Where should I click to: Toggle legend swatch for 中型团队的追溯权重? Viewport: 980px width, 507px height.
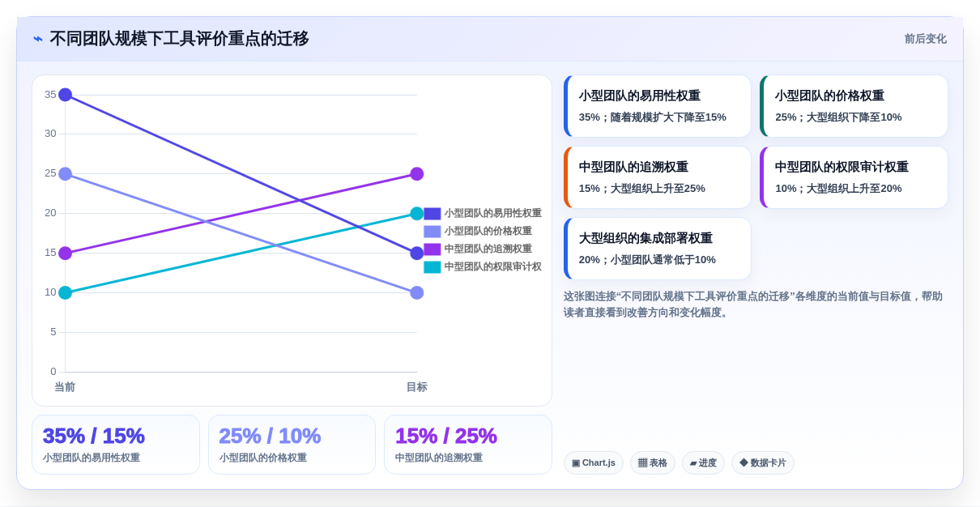tap(432, 249)
